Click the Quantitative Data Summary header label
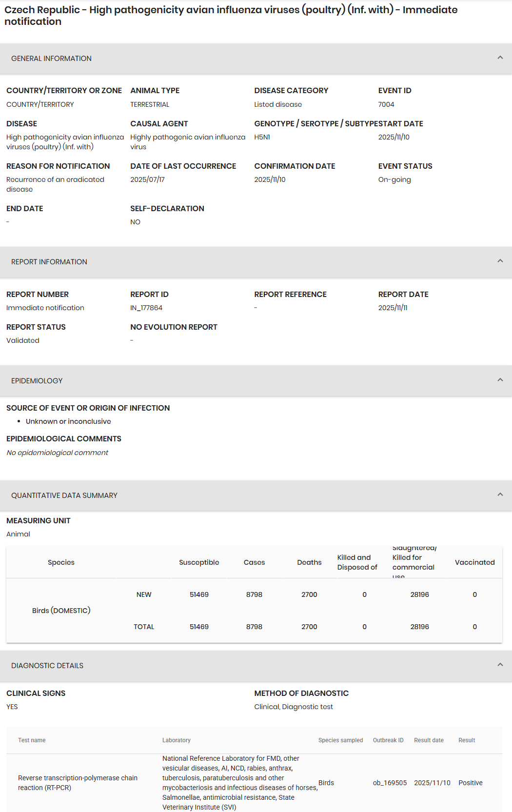512x812 pixels. click(64, 495)
